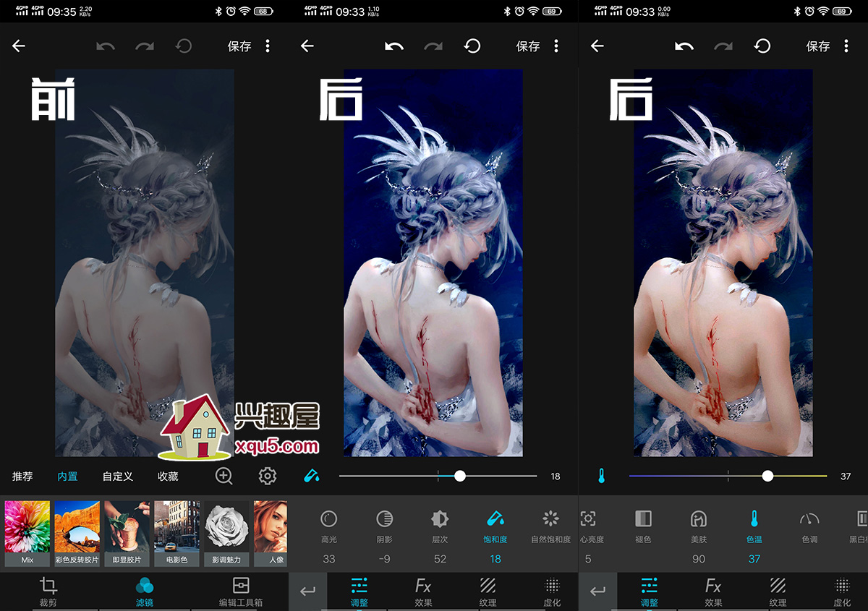The height and width of the screenshot is (611, 868).
Task: Click the redo arrow on the filter screen
Action: [x=145, y=46]
